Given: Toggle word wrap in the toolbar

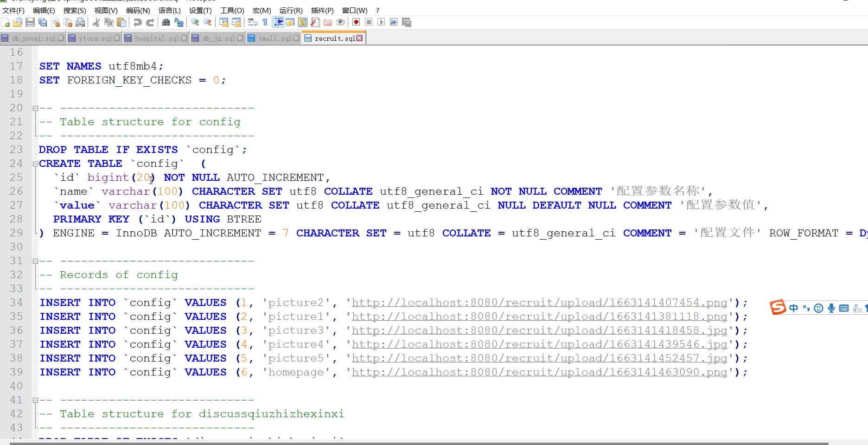Looking at the screenshot, I should point(252,22).
